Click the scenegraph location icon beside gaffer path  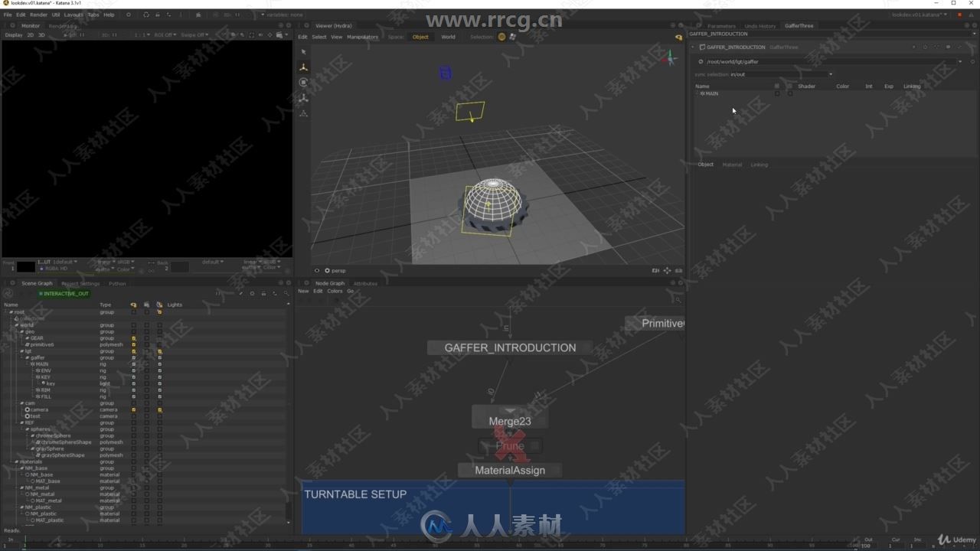click(x=701, y=62)
